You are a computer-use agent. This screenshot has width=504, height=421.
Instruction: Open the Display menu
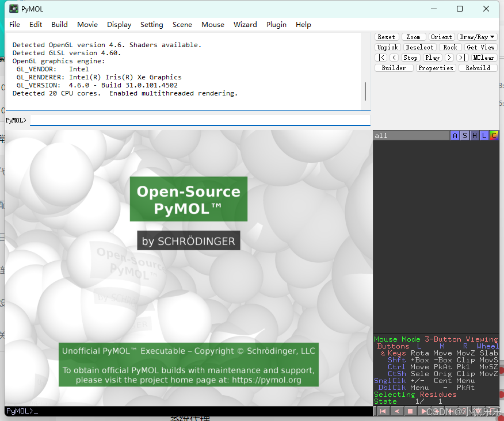click(119, 25)
